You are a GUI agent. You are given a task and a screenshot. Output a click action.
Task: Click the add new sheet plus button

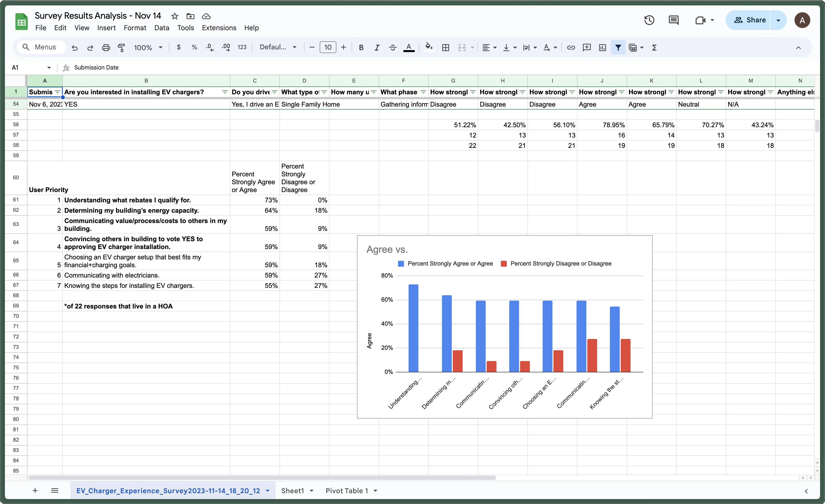35,490
